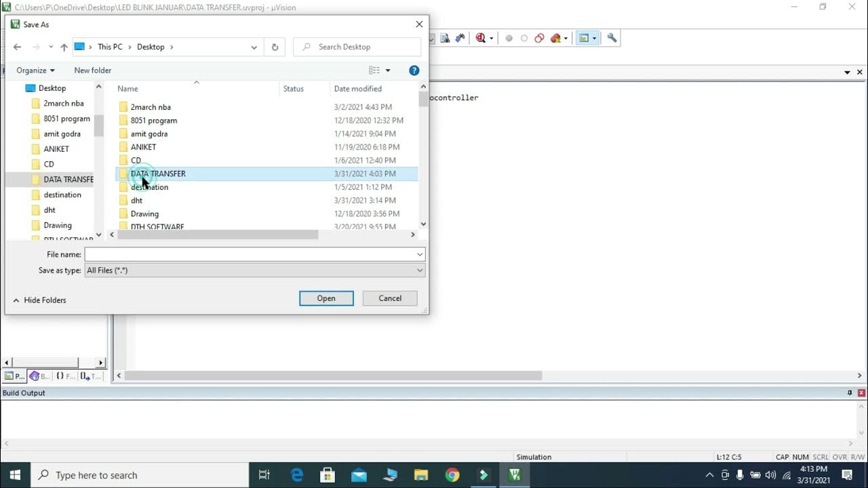Open the dropdown arrow beside the Window layout icon

point(594,39)
